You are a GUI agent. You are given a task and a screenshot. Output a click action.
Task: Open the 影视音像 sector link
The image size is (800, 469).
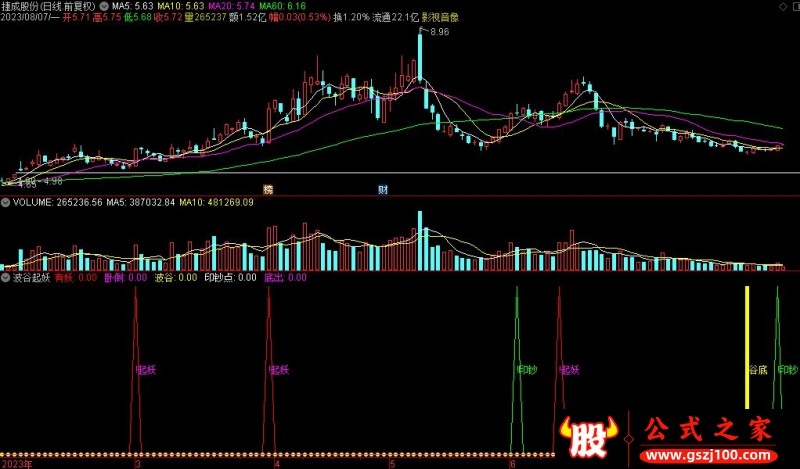440,18
